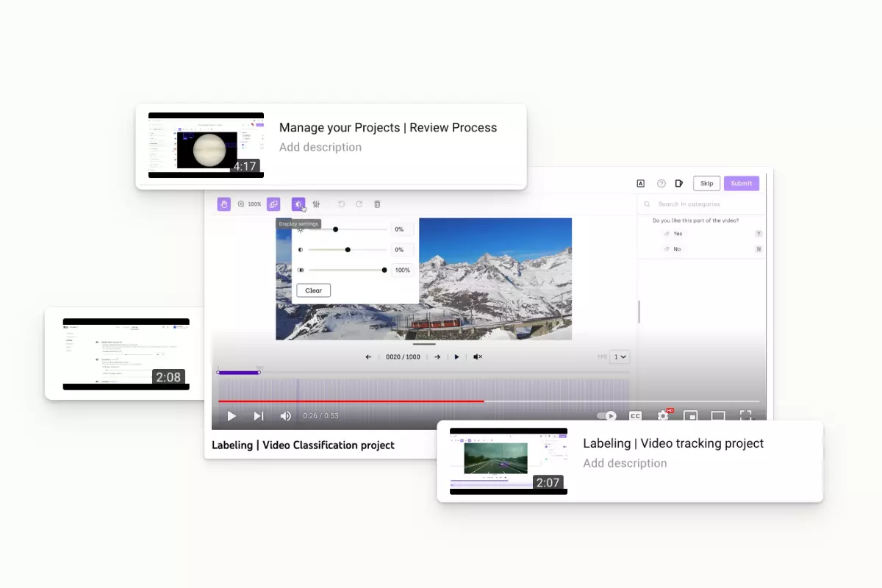
Task: Play the labeling frame sequence
Action: tap(456, 356)
